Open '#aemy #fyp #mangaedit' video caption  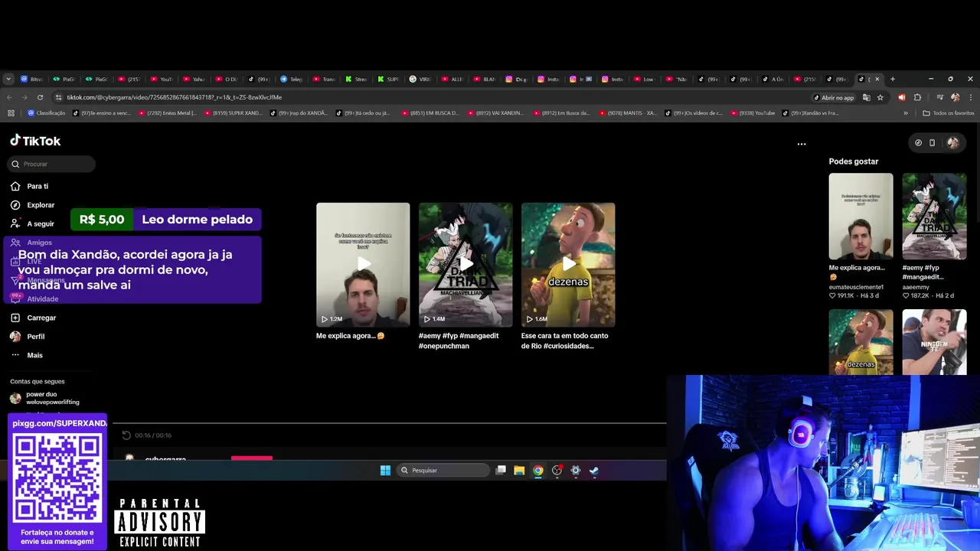coord(459,341)
